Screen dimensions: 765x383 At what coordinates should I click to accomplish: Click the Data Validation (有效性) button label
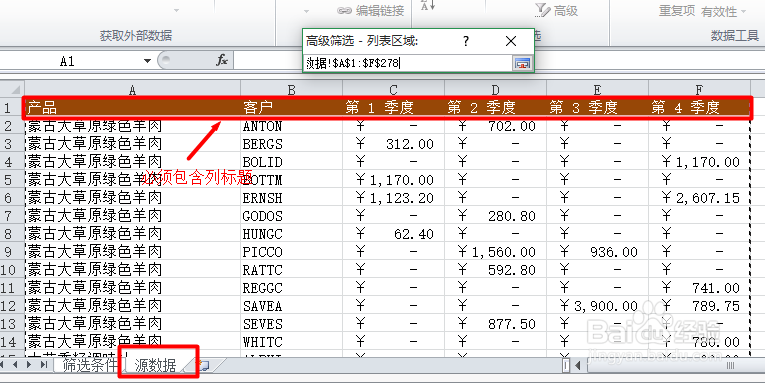coord(719,11)
